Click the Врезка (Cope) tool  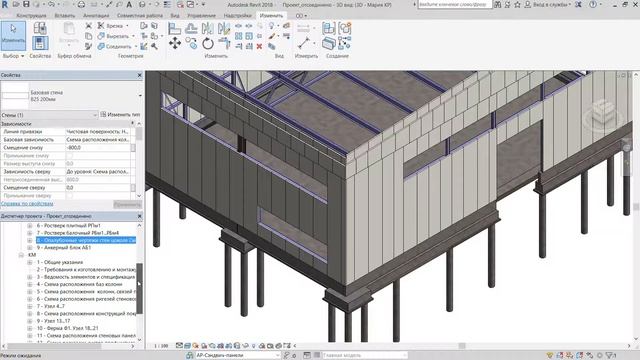[110, 25]
